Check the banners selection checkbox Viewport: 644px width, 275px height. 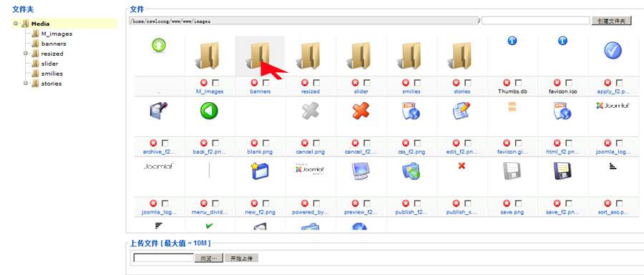[266, 83]
